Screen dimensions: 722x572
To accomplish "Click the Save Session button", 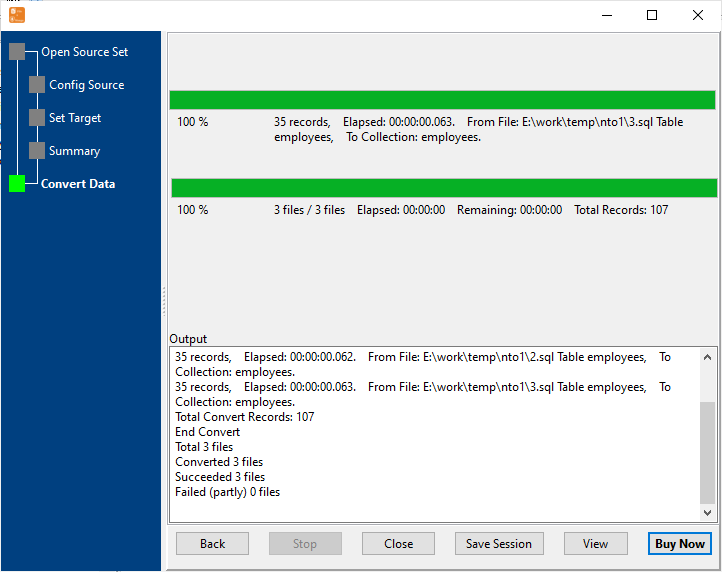I will point(499,544).
